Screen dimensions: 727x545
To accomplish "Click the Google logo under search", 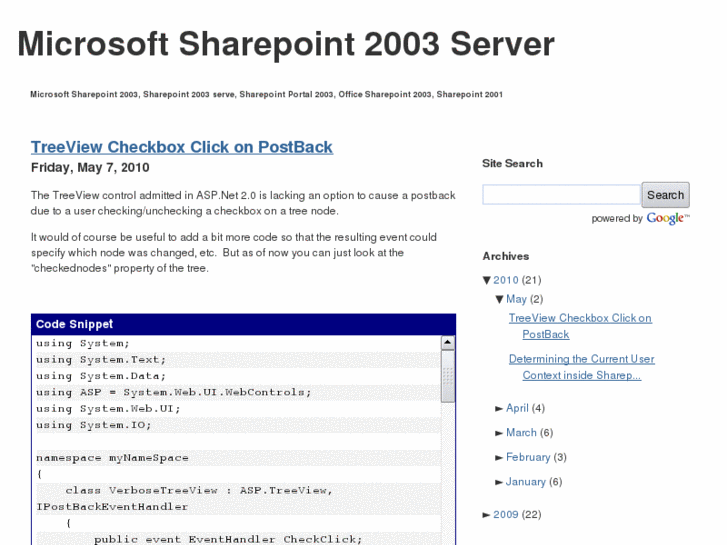I will 668,218.
